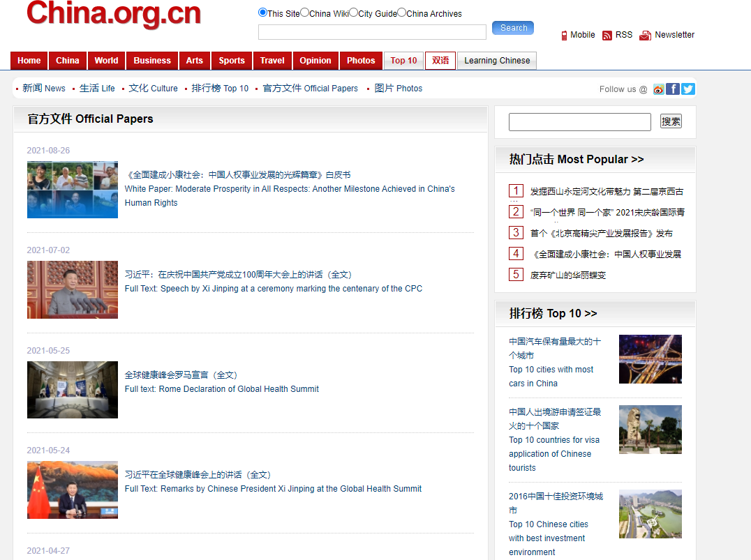Open most popular item 1 发掘西山永定河文化带魅力
Viewport: 751px width, 560px height.
(607, 192)
